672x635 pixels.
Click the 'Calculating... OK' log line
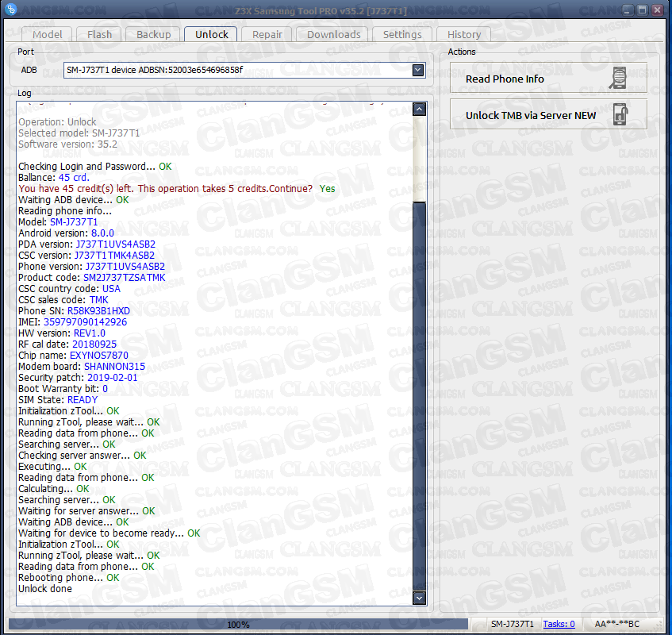click(54, 489)
